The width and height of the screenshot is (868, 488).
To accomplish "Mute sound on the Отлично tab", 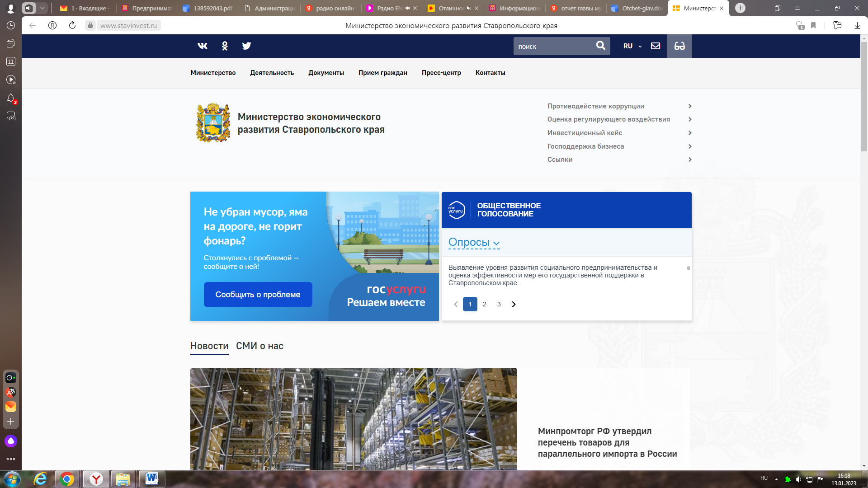I will click(x=469, y=8).
